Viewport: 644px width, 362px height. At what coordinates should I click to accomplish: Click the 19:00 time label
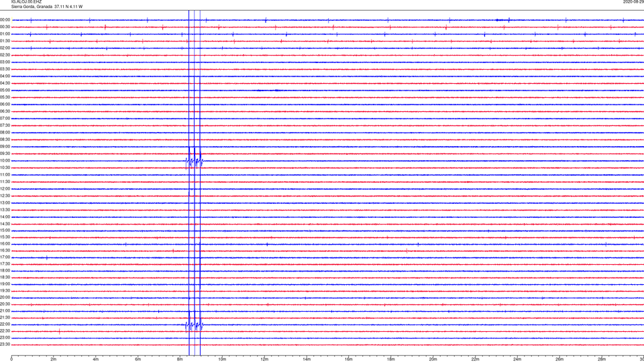(5, 284)
